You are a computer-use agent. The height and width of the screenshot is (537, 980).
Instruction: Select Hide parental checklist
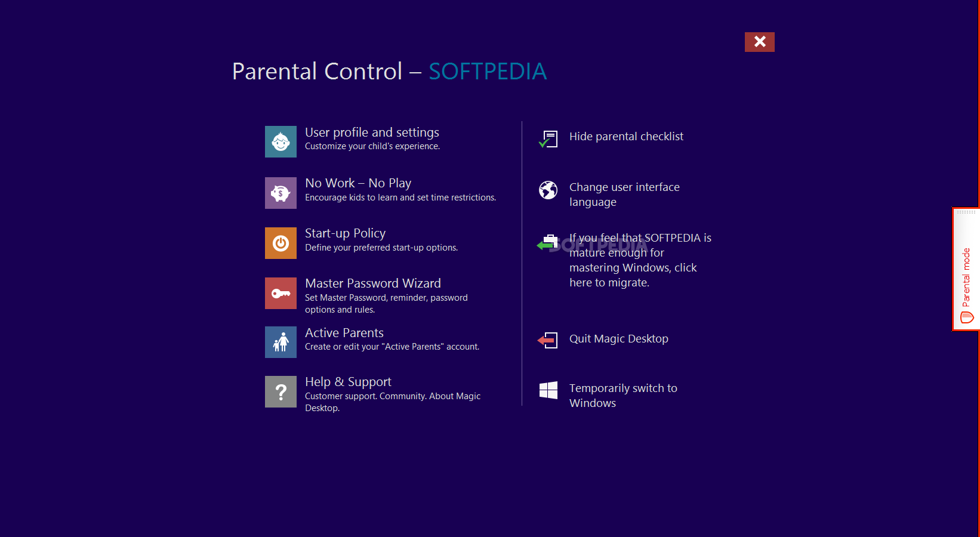click(x=626, y=137)
